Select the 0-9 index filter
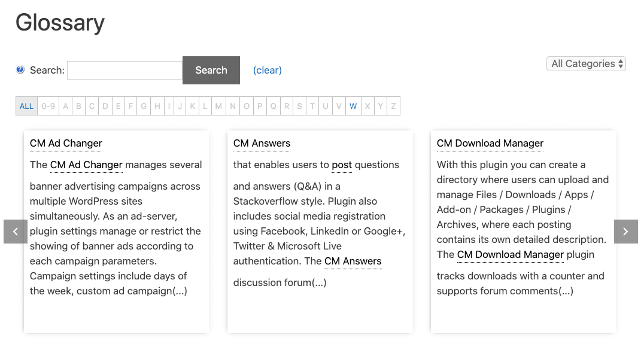This screenshot has height=356, width=644. pos(48,107)
